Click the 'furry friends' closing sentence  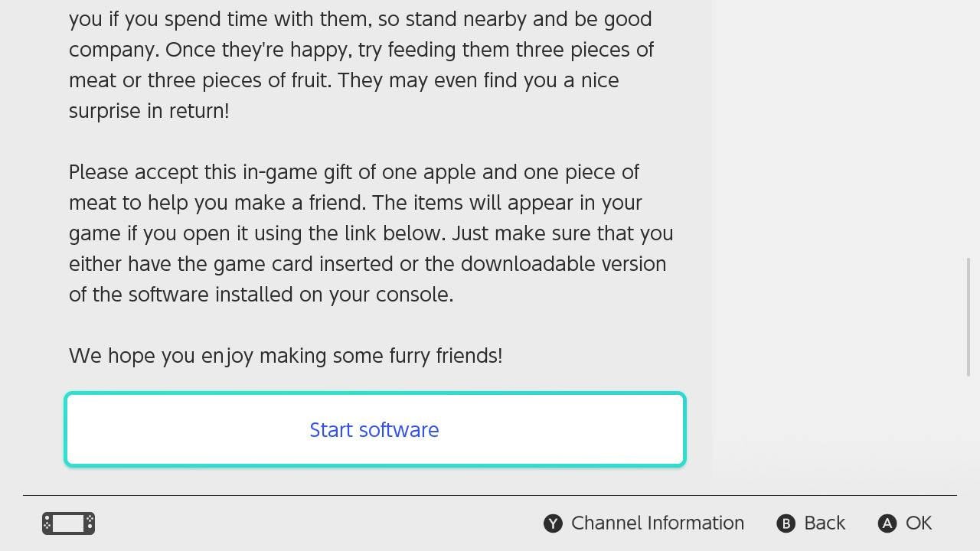pyautogui.click(x=286, y=356)
